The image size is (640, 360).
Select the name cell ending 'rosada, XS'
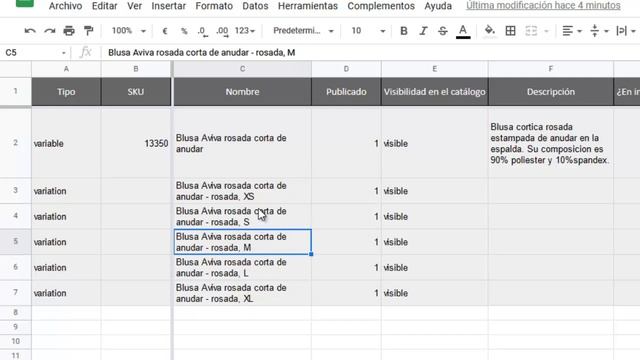point(242,191)
